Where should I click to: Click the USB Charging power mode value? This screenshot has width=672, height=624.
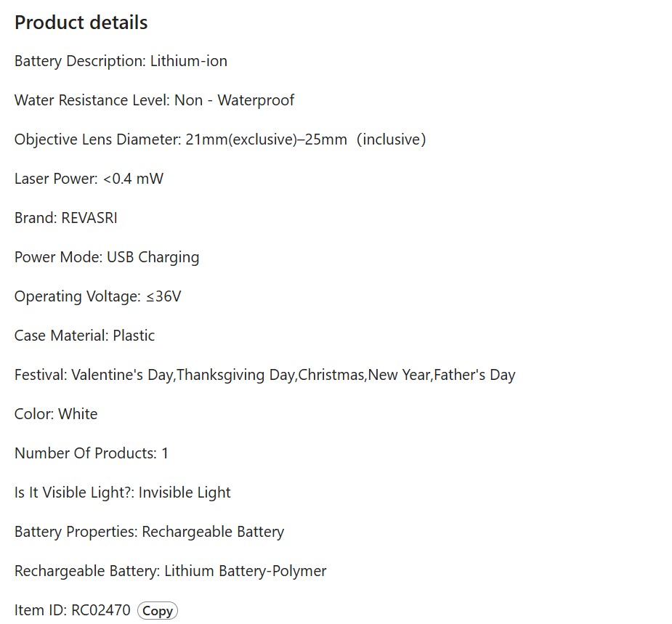(x=153, y=257)
